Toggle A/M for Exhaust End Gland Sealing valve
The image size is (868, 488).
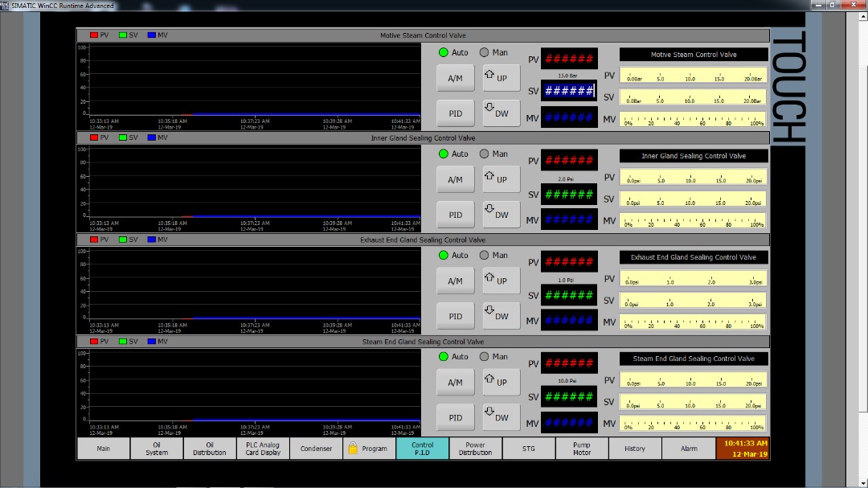455,281
